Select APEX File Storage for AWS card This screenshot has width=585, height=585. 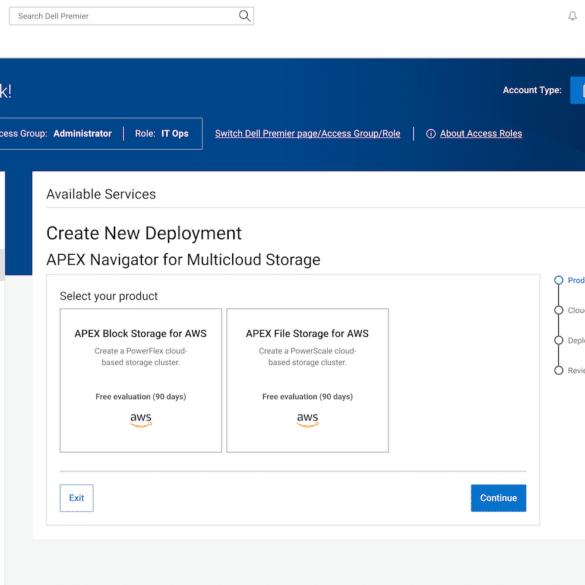pos(307,380)
